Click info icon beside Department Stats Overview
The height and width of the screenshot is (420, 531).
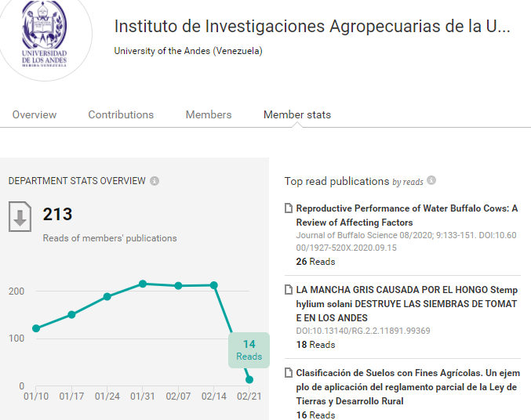point(155,181)
